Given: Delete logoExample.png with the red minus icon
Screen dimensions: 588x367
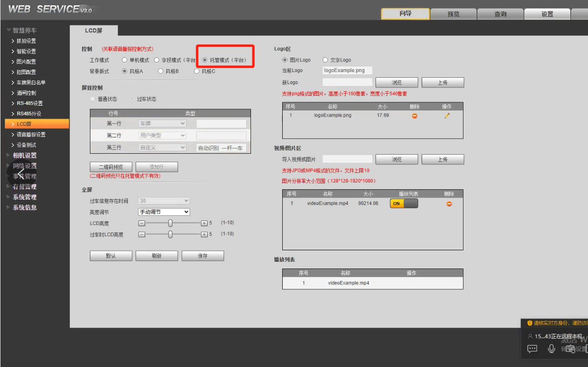Looking at the screenshot, I should coord(414,116).
